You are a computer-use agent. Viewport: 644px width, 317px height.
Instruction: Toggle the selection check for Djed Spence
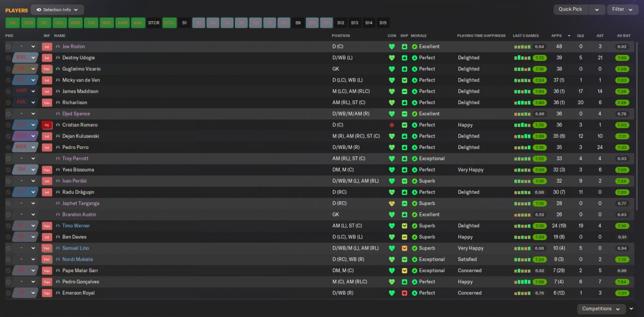(x=8, y=114)
